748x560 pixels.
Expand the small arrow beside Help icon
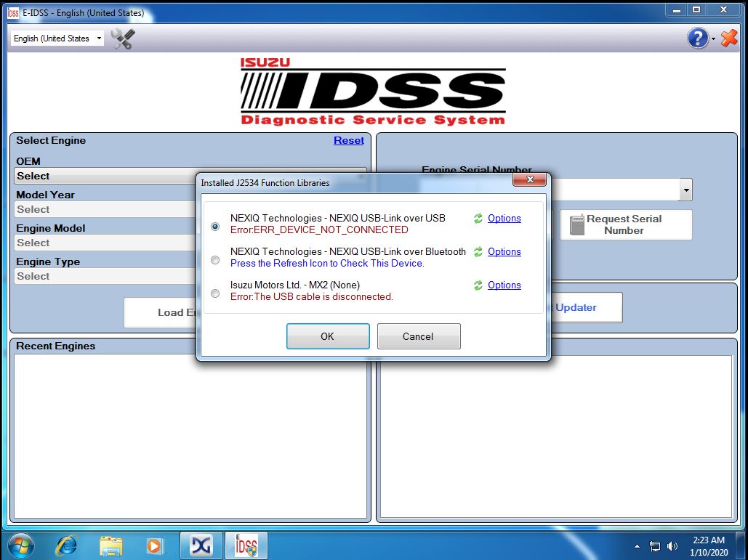713,39
